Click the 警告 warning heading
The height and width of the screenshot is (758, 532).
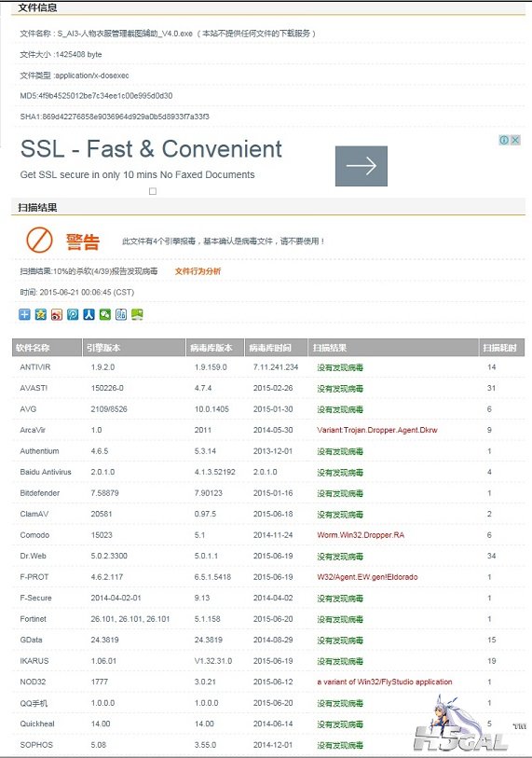[x=83, y=241]
